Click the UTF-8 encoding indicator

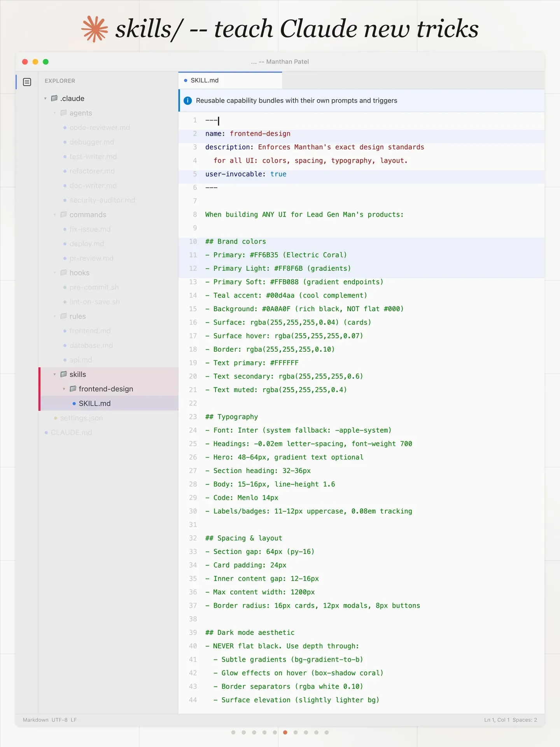click(59, 720)
